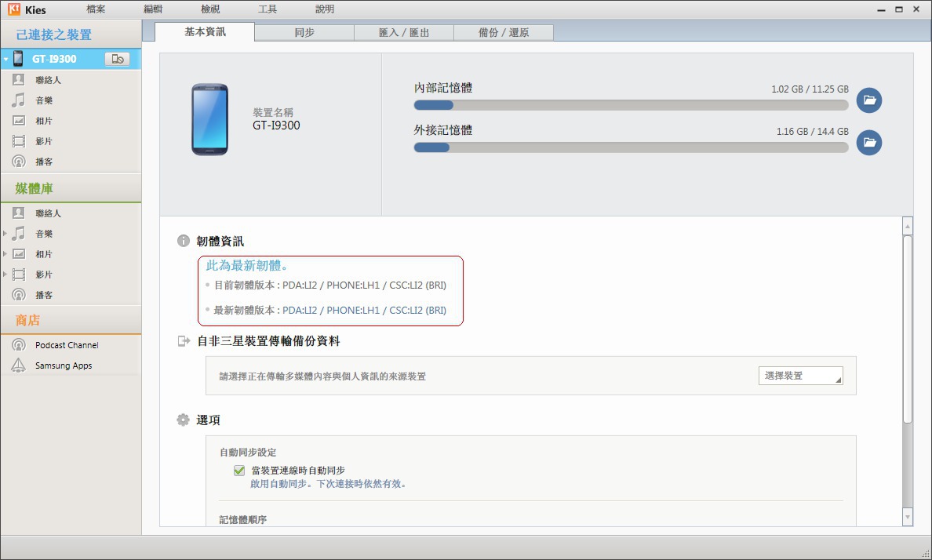Click the scrollbar down arrow in content panel
This screenshot has height=560, width=932.
click(907, 517)
